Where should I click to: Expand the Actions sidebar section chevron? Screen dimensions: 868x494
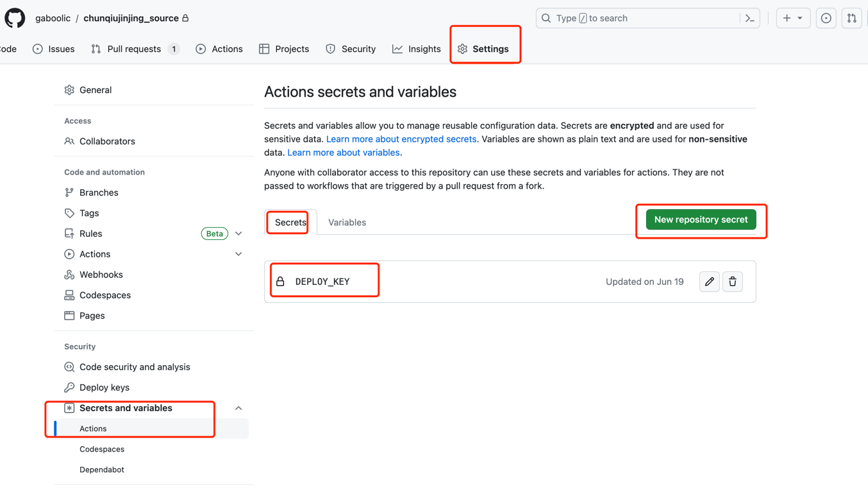(238, 254)
